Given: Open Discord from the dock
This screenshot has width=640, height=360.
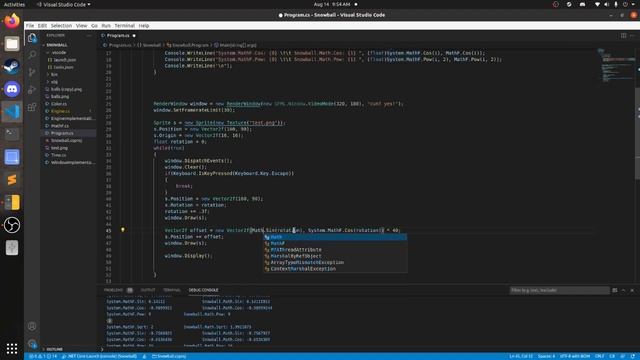Looking at the screenshot, I should (12, 89).
